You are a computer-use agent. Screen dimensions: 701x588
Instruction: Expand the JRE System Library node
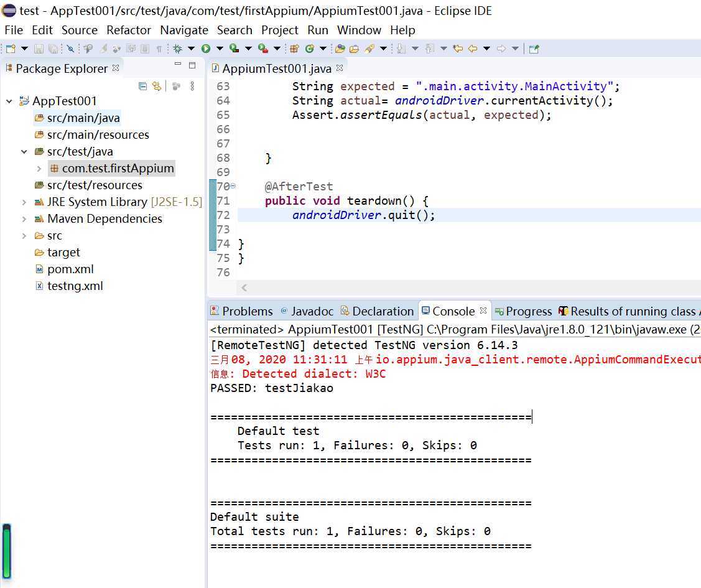pos(24,202)
